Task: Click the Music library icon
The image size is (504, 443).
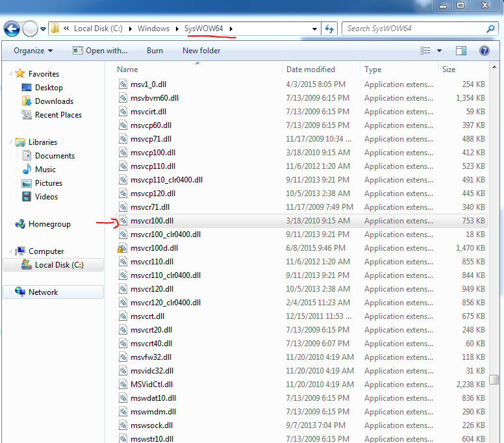Action: click(27, 169)
